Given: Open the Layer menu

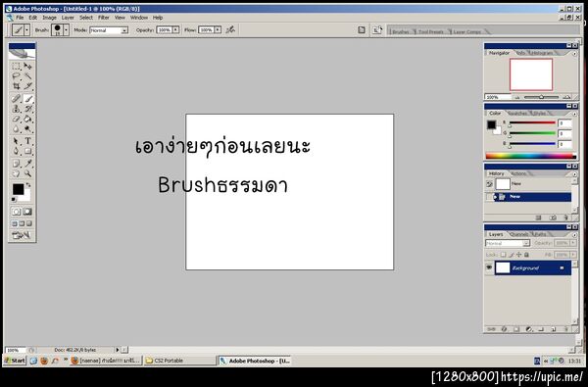Looking at the screenshot, I should pyautogui.click(x=68, y=18).
